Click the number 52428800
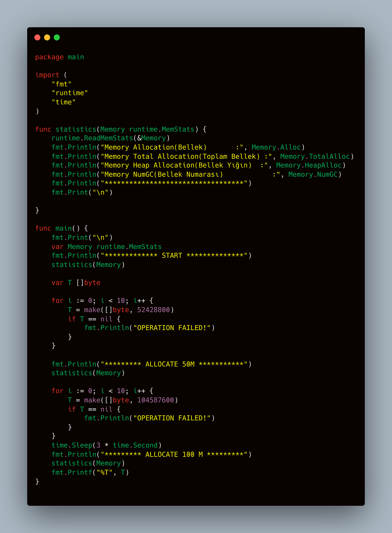 pyautogui.click(x=154, y=310)
